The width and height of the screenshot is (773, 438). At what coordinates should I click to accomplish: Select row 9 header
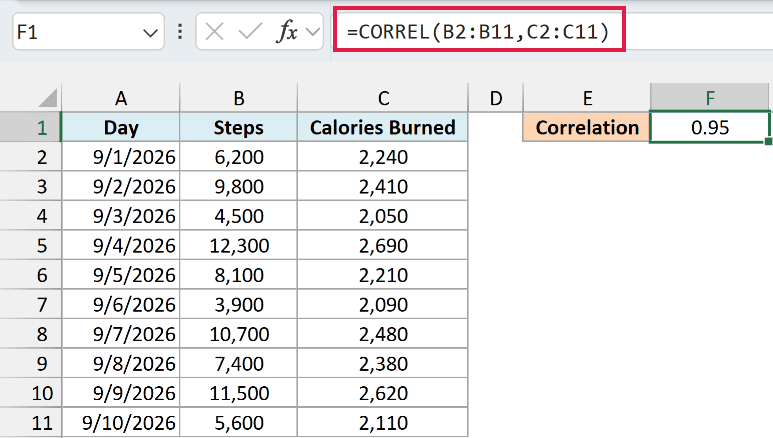[x=31, y=364]
